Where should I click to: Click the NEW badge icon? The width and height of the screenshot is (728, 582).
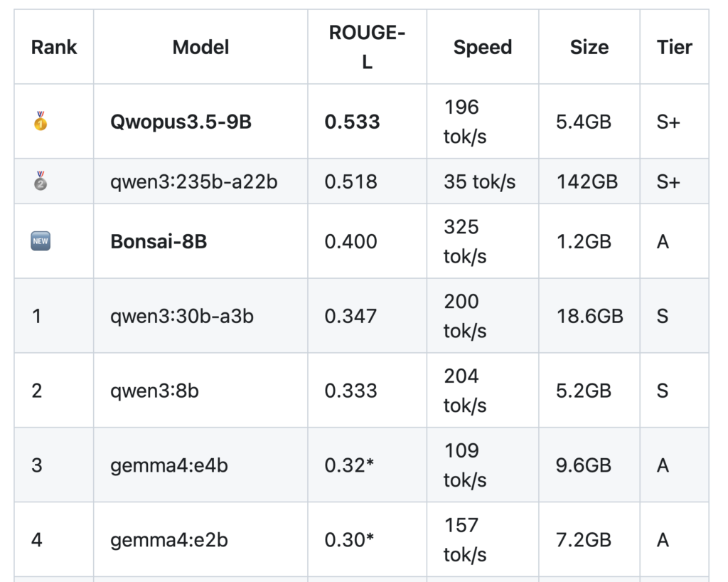(x=41, y=241)
